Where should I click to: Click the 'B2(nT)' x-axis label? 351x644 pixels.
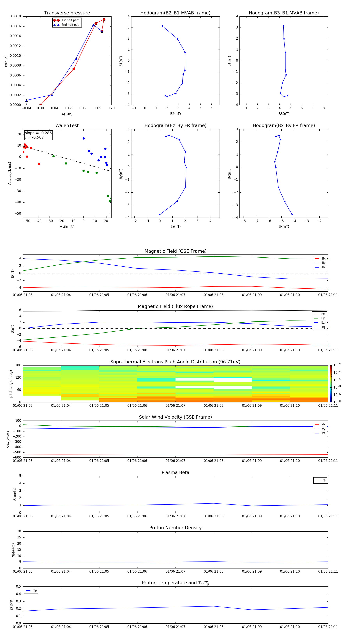point(175,114)
